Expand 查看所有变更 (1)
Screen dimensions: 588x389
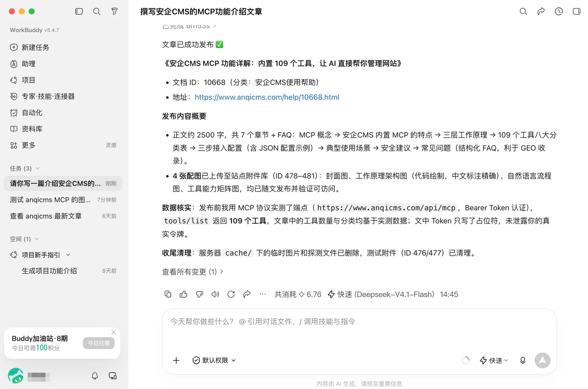(x=193, y=272)
